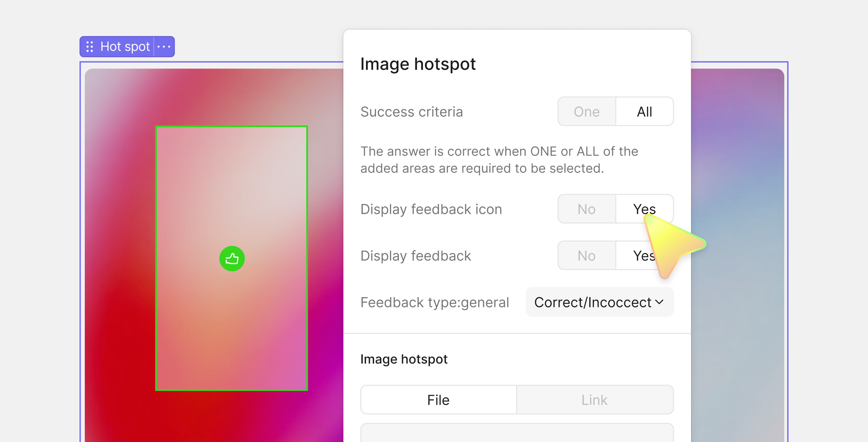This screenshot has width=868, height=442.
Task: Click the Feedback type:general label
Action: [435, 302]
